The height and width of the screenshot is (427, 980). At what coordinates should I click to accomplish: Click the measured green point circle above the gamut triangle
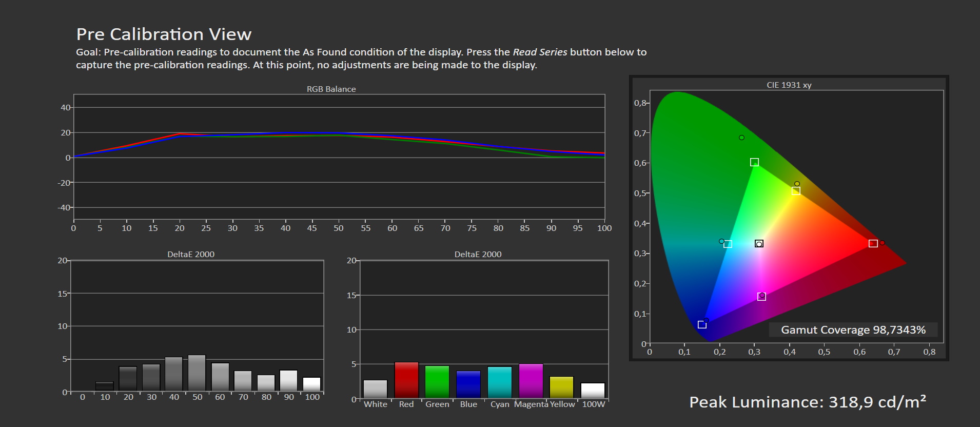(741, 138)
